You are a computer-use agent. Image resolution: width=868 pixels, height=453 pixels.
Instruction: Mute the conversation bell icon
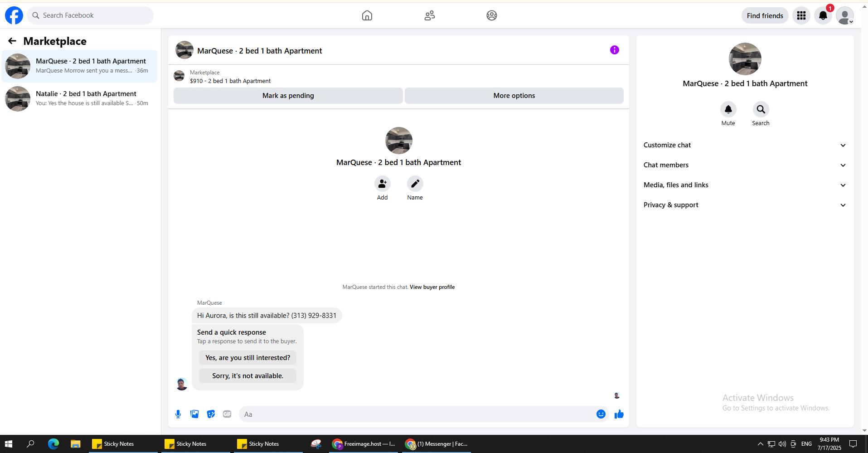point(728,109)
